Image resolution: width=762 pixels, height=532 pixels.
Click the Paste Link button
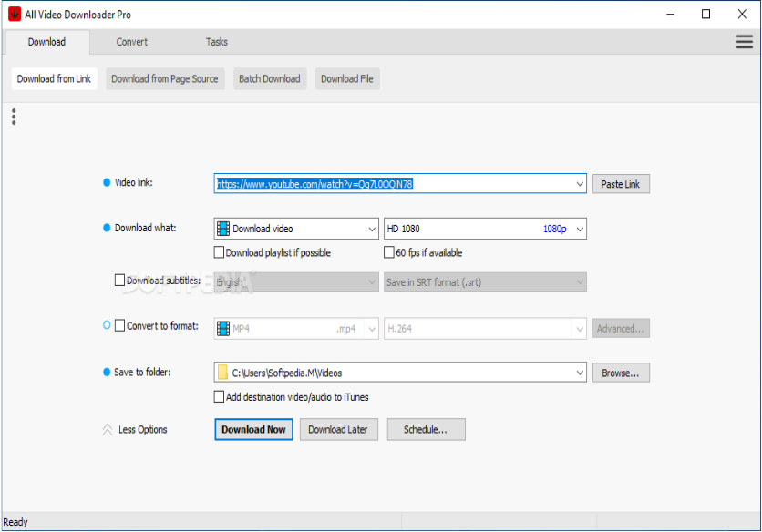[621, 184]
